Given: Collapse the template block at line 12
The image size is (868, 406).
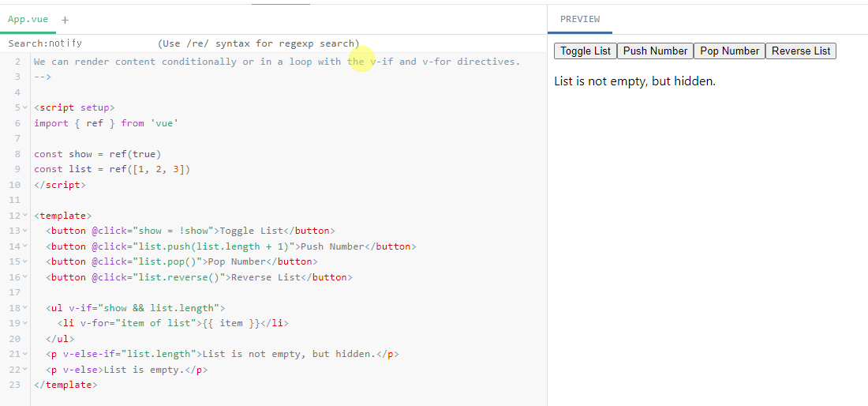Looking at the screenshot, I should (25, 216).
